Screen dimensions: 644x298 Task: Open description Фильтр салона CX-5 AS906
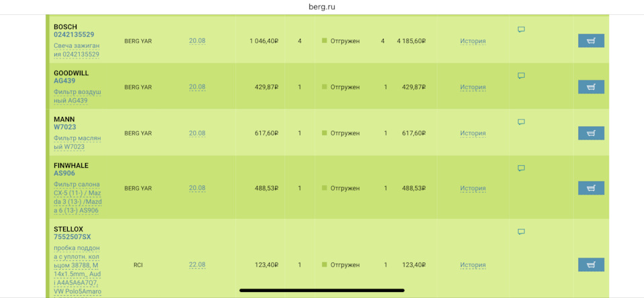point(78,197)
